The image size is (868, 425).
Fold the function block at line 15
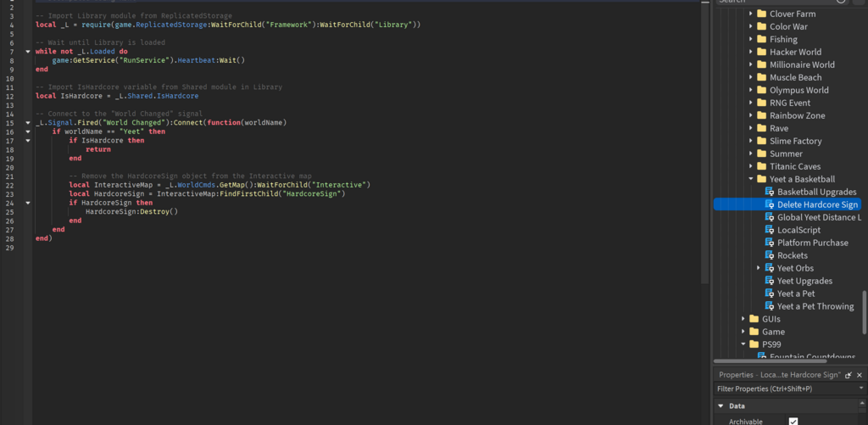pos(28,123)
